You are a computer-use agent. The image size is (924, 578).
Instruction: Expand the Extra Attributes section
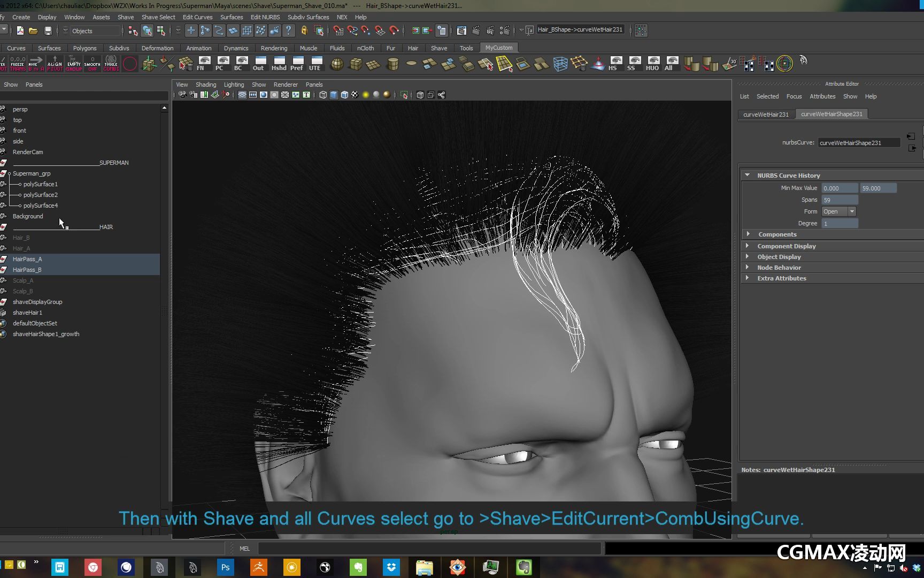point(748,278)
